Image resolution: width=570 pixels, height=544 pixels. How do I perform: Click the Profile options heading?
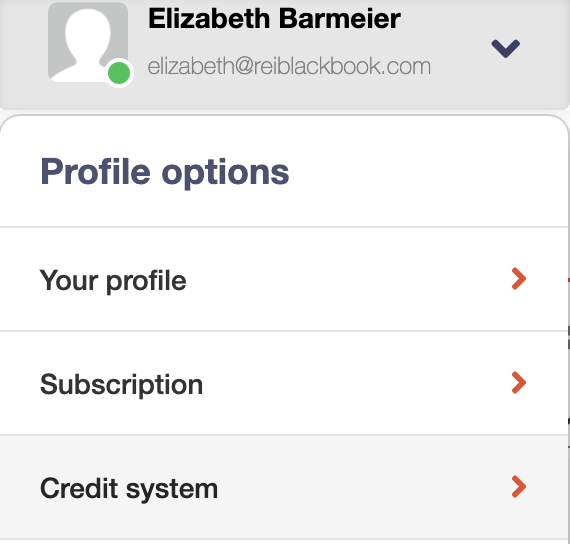click(x=165, y=172)
